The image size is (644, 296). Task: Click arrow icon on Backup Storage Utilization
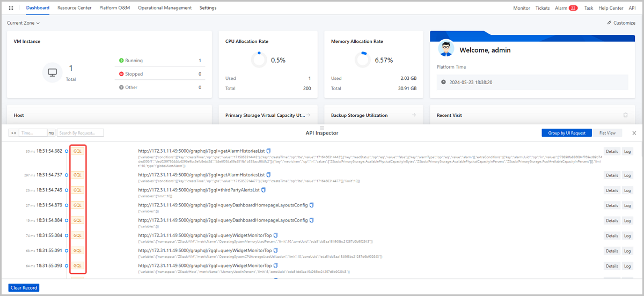point(414,115)
